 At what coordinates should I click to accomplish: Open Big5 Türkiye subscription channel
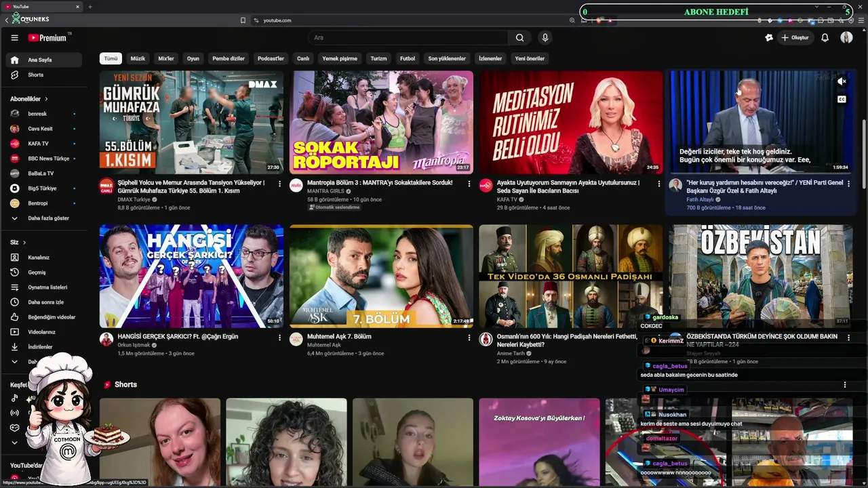(x=44, y=188)
